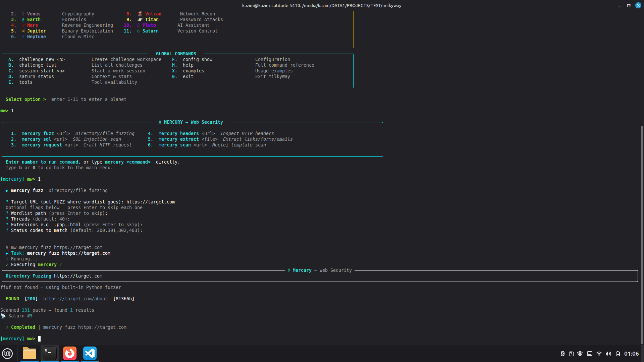Click the 'saturn status' global command text

tap(36, 76)
